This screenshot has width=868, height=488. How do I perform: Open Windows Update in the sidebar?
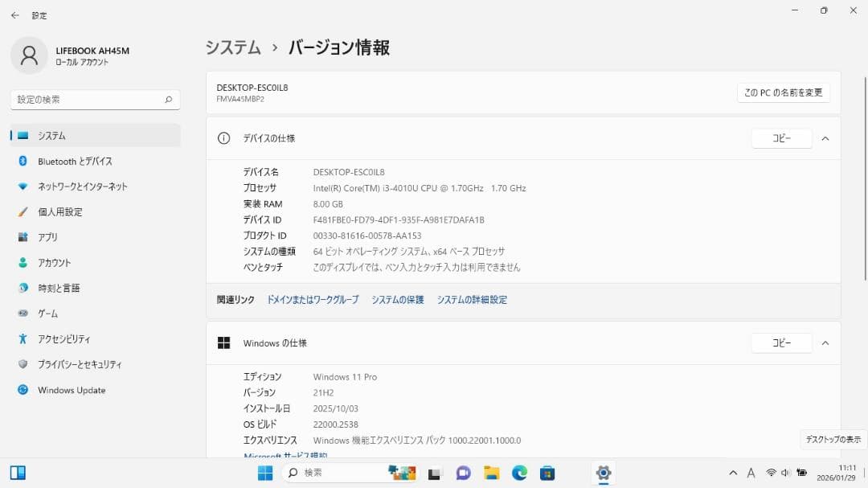tap(76, 390)
